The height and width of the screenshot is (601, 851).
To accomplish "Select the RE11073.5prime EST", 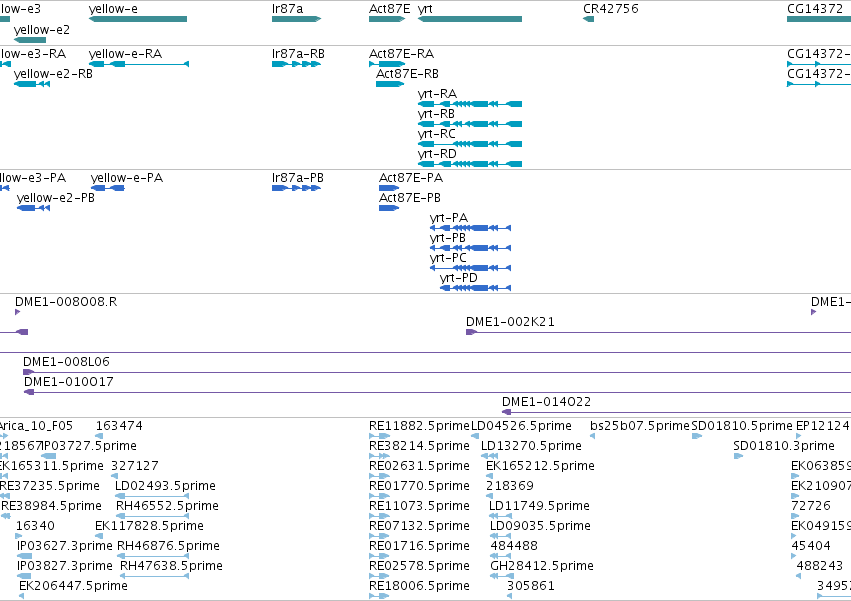I will click(x=420, y=506).
